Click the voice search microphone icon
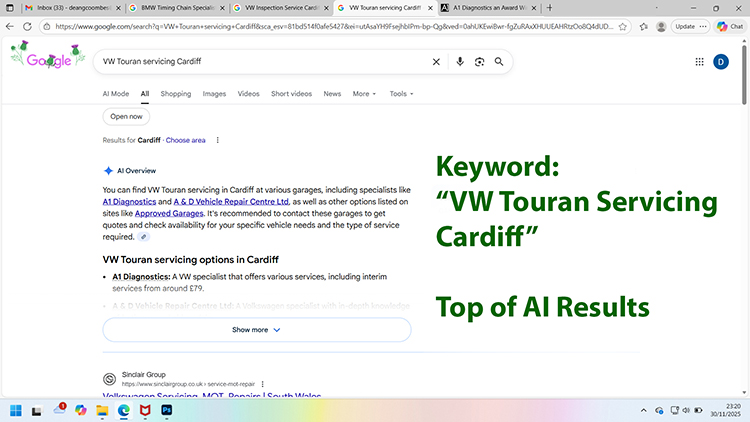The width and height of the screenshot is (750, 422). pos(460,62)
